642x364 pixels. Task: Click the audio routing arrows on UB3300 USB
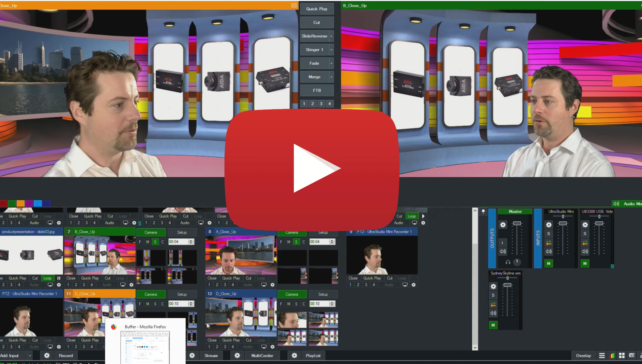585,243
